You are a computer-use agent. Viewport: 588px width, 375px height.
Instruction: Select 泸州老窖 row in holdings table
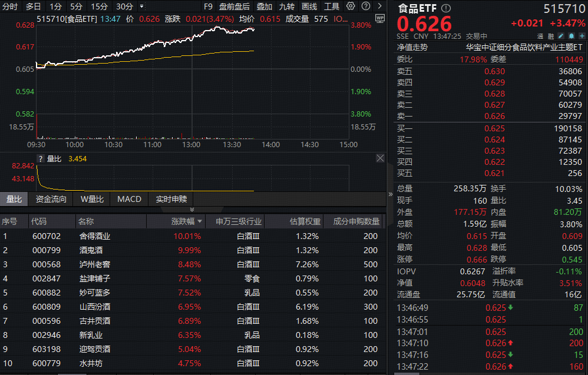(x=95, y=264)
